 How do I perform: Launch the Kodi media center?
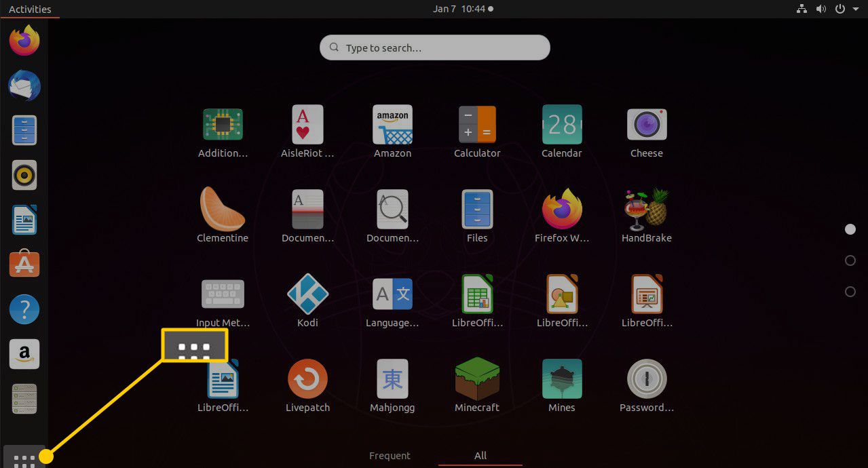307,294
